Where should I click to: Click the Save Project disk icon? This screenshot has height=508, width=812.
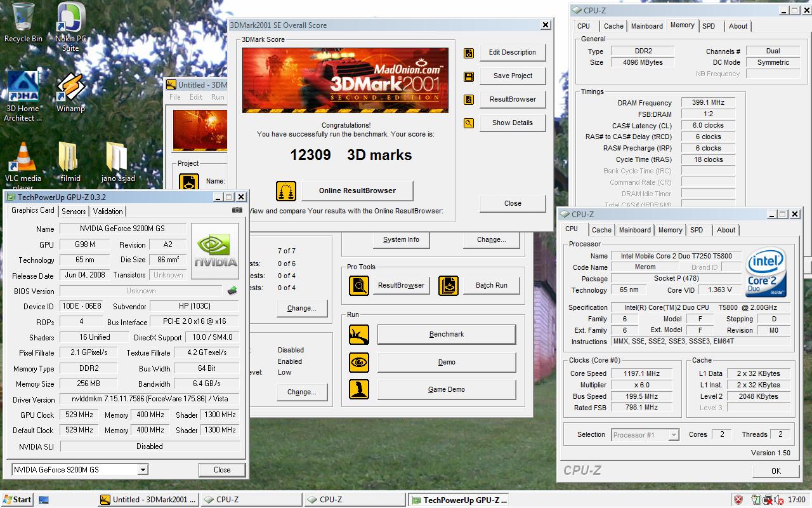469,77
